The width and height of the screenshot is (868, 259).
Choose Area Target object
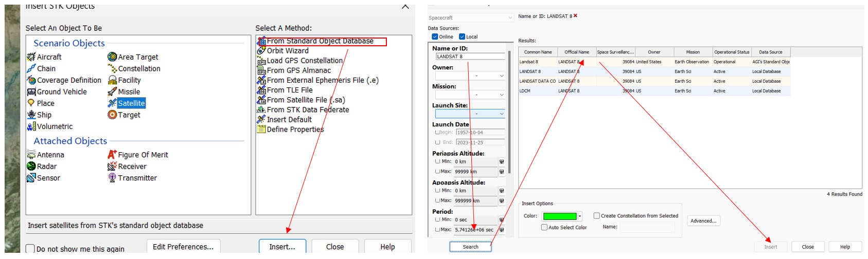(133, 57)
